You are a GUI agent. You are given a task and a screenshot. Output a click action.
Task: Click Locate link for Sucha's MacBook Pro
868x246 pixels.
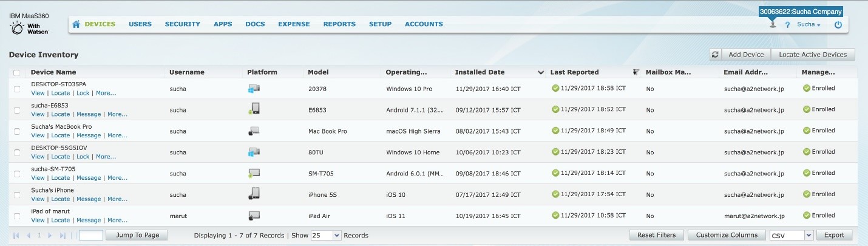[x=60, y=135]
